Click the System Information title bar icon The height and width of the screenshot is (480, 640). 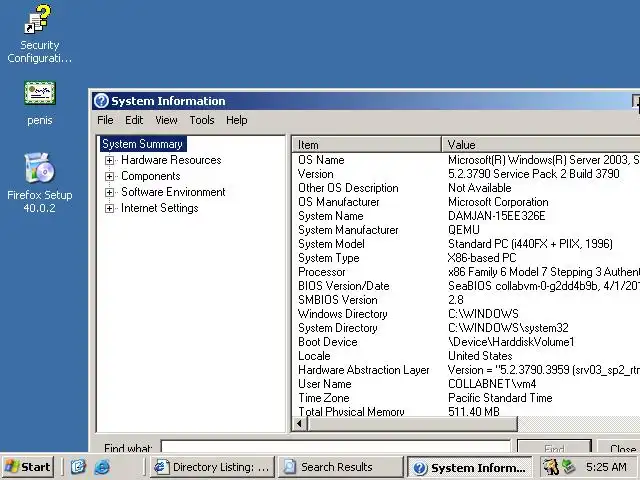point(101,101)
